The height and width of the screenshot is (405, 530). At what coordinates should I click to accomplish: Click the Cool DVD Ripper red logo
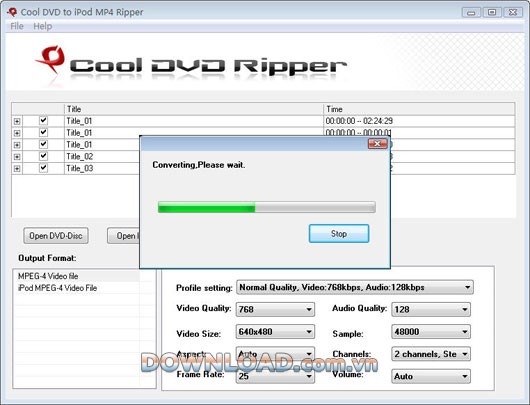(51, 60)
